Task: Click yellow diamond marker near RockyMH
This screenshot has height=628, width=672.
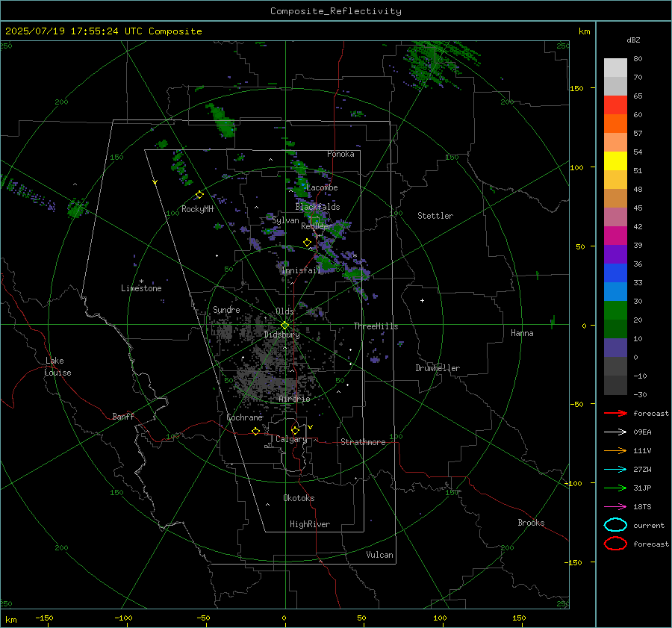Action: (x=199, y=195)
